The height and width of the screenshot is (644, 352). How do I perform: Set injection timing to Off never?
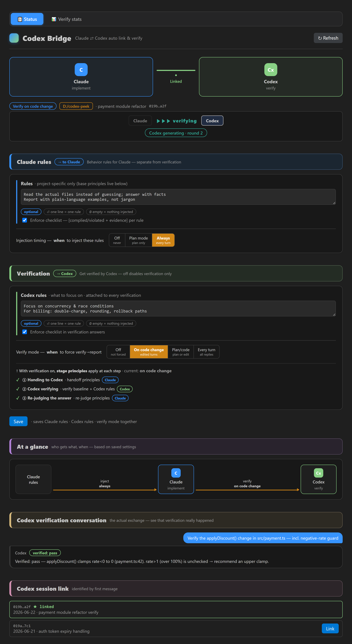coord(117,240)
